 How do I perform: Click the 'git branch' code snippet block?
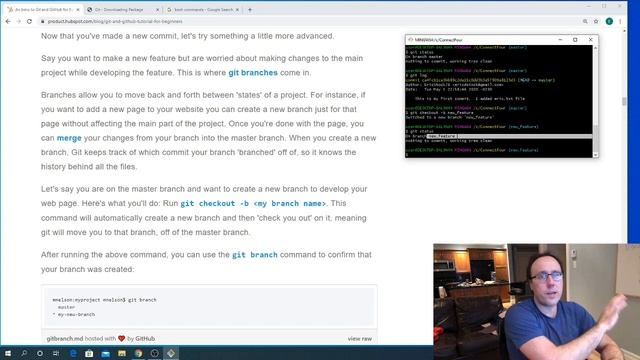209,307
